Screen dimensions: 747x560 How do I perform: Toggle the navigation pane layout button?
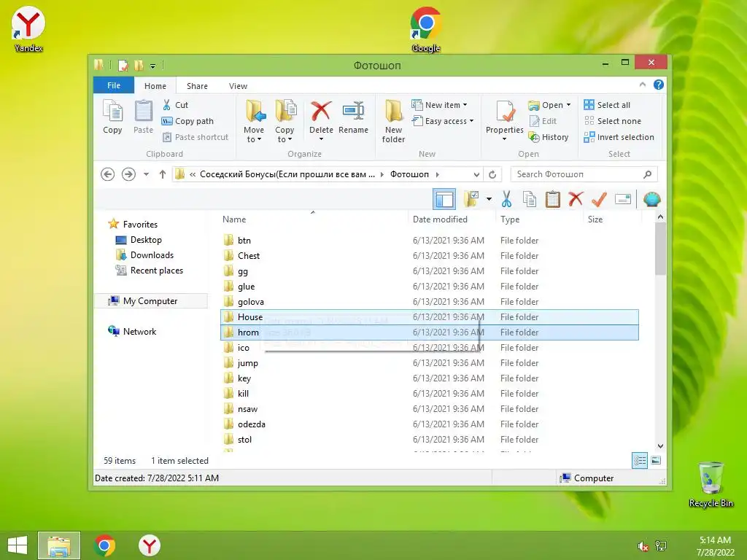click(x=444, y=199)
